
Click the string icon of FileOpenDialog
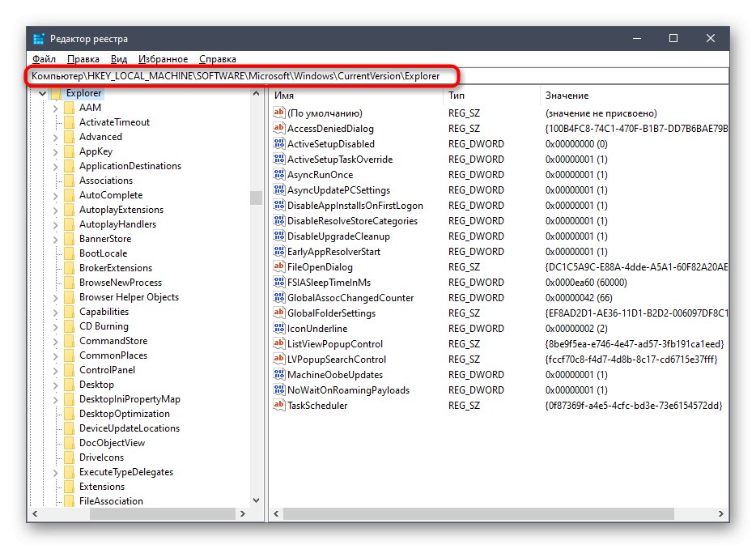(278, 266)
